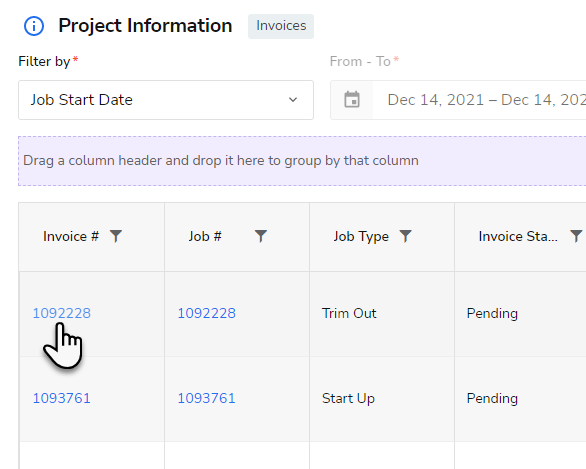Open invoice number 1092228 link
Screen dimensions: 586x469
62,313
